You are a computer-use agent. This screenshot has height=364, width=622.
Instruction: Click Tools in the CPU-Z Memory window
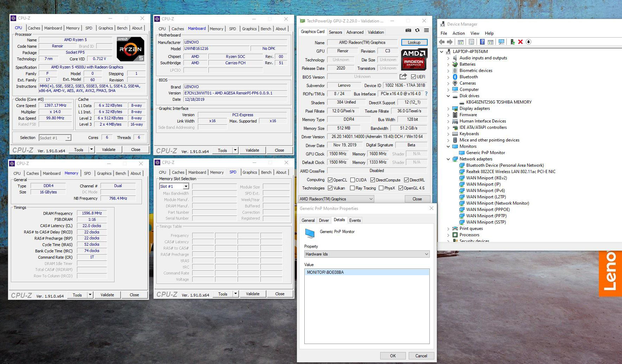[77, 295]
